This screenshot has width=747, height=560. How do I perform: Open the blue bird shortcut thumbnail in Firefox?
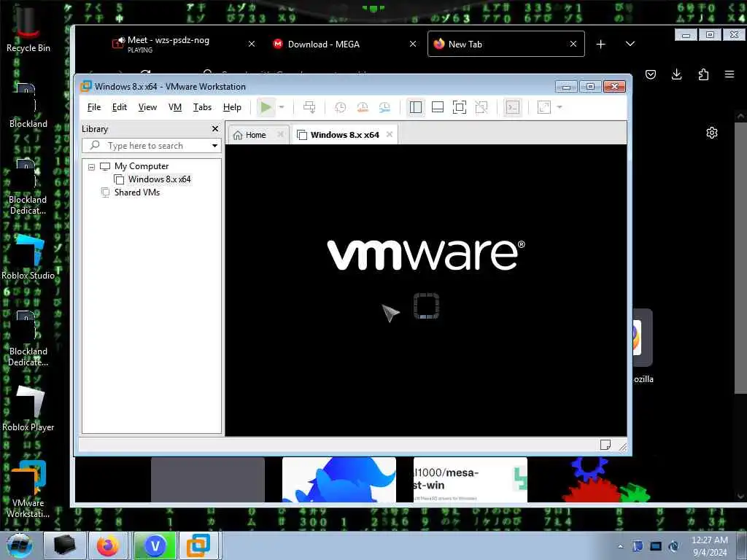(x=338, y=480)
